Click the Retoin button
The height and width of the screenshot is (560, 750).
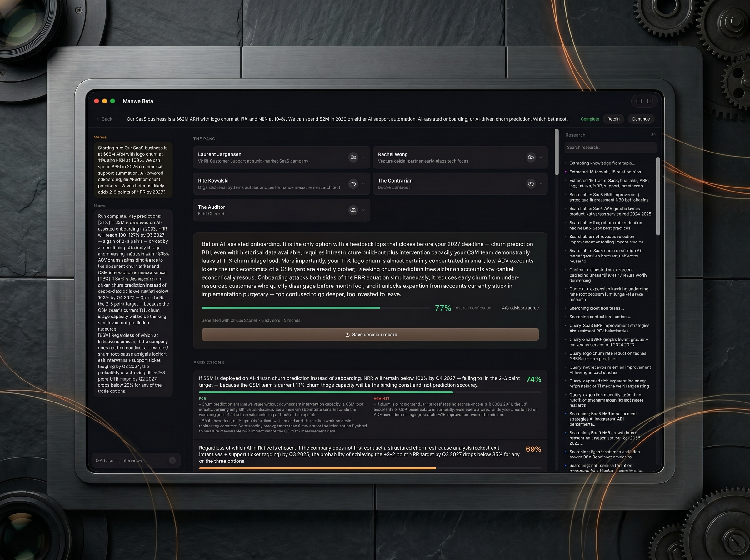point(613,119)
